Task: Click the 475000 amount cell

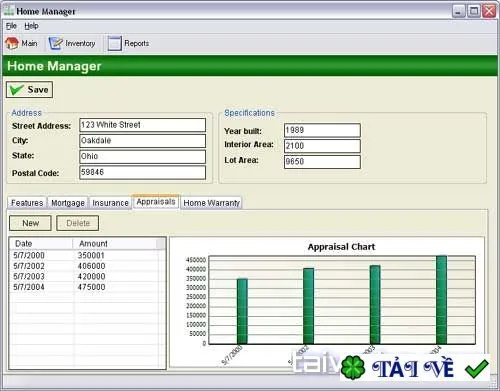Action: click(91, 287)
